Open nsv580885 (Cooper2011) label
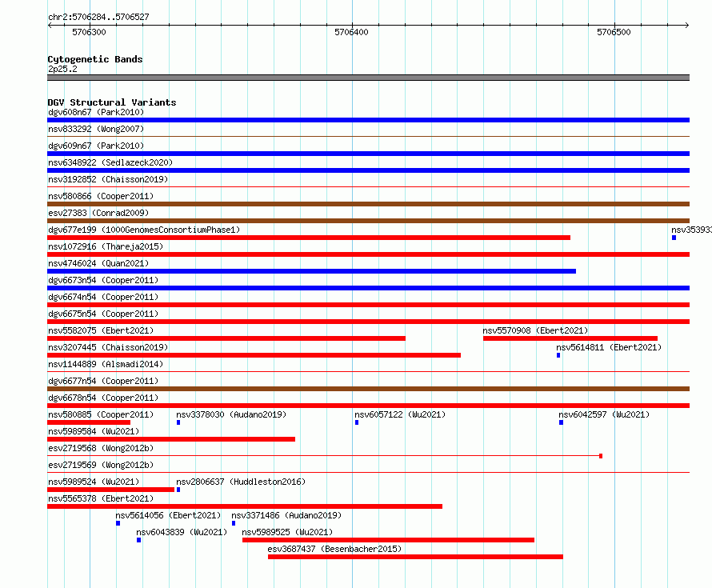This screenshot has height=588, width=712. click(101, 414)
